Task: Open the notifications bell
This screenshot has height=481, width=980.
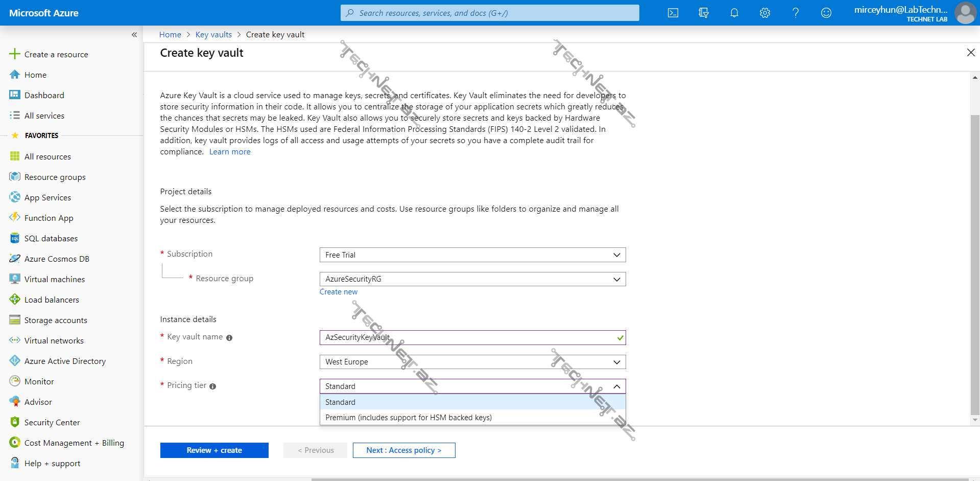Action: point(734,13)
